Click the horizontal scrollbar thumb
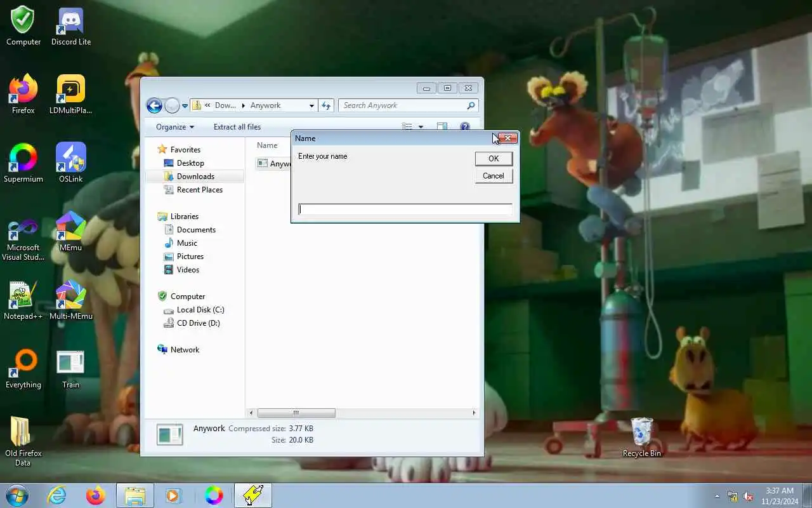Viewport: 812px width, 508px height. click(296, 413)
